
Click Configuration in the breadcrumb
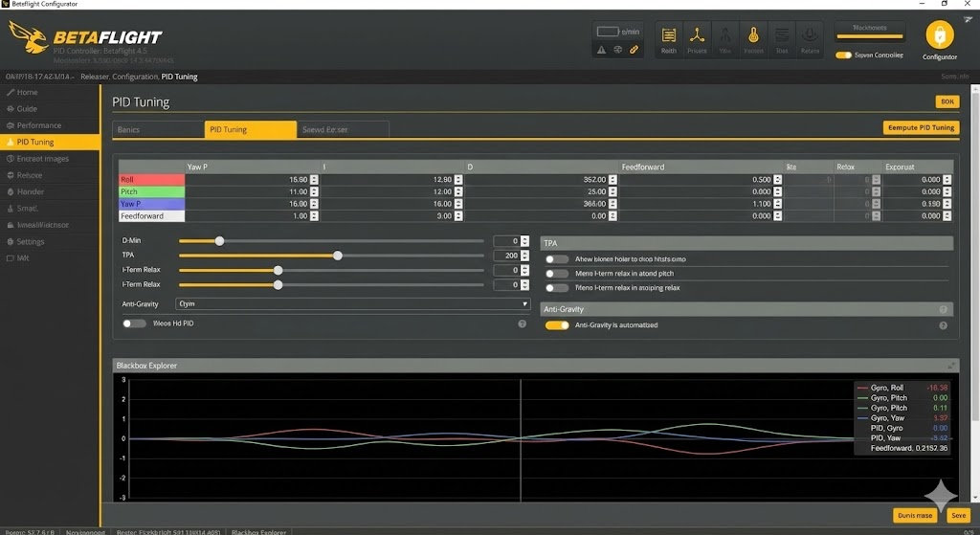pyautogui.click(x=136, y=77)
